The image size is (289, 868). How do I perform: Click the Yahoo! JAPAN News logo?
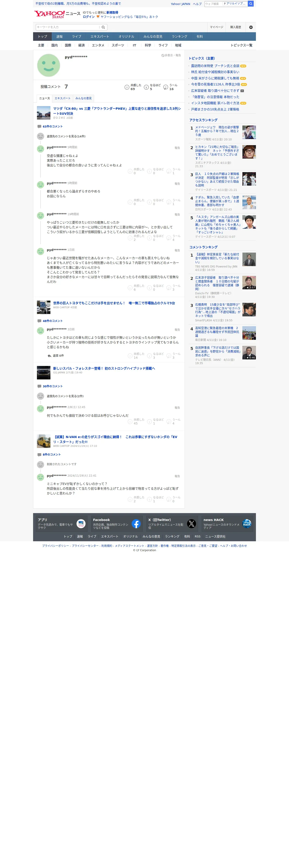(57, 14)
